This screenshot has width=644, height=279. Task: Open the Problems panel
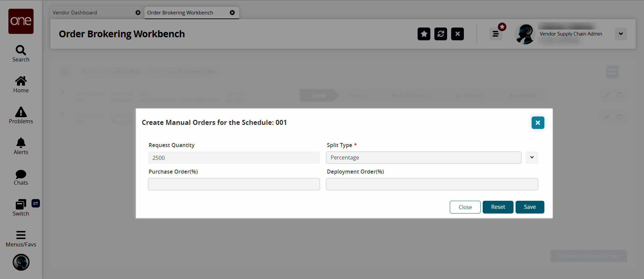[x=21, y=115]
